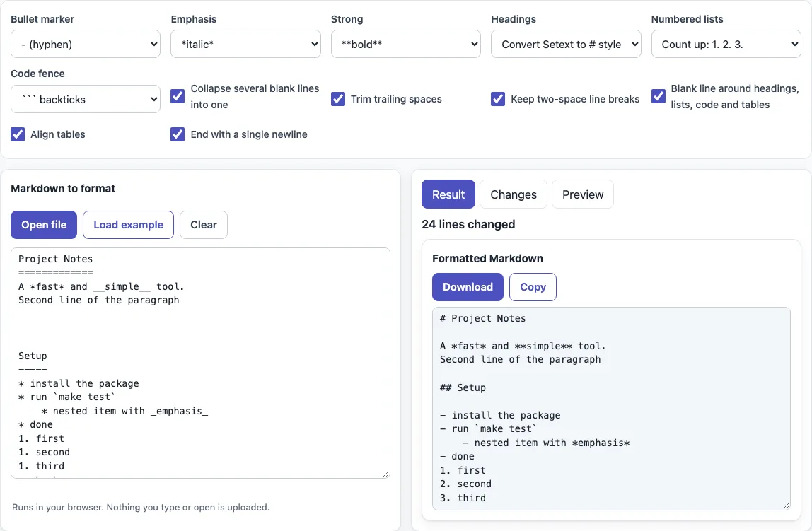Screen dimensions: 812x531
Task: Clear the markdown input
Action: coord(204,225)
